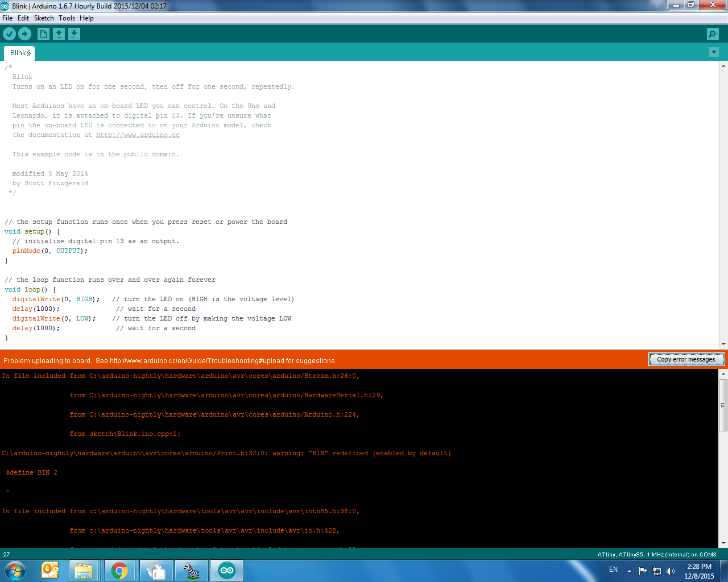Viewport: 728px width, 582px height.
Task: Click the console scrollbar up arrow
Action: [723, 373]
